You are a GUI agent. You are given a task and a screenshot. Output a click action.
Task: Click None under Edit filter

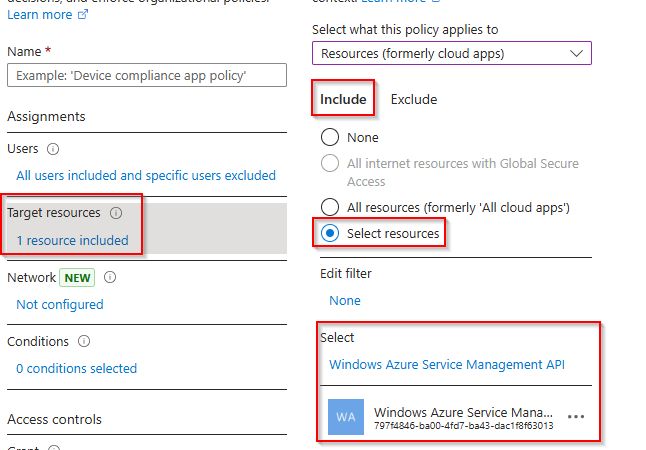[x=345, y=300]
